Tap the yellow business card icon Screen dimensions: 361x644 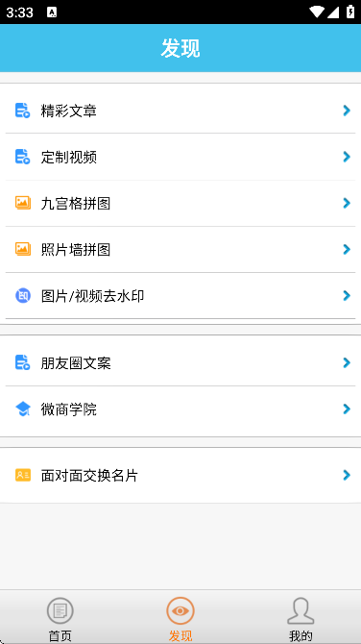click(x=23, y=475)
